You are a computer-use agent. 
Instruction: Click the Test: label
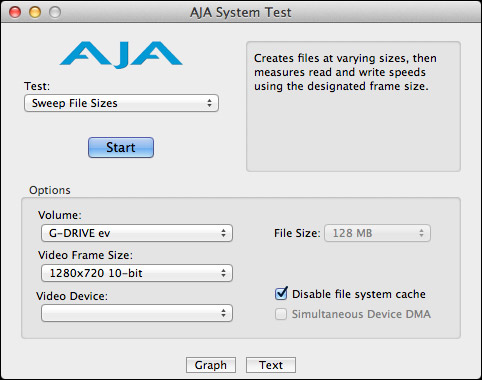[37, 86]
